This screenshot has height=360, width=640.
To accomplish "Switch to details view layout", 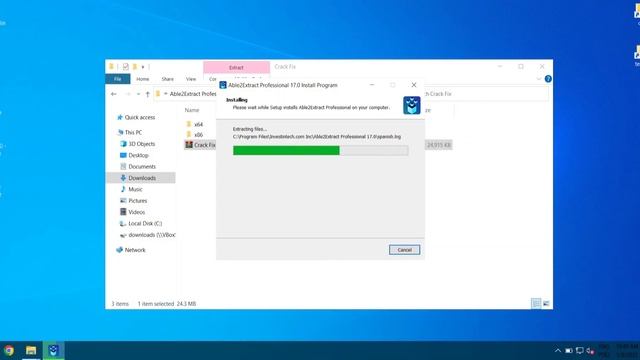I will (x=536, y=303).
